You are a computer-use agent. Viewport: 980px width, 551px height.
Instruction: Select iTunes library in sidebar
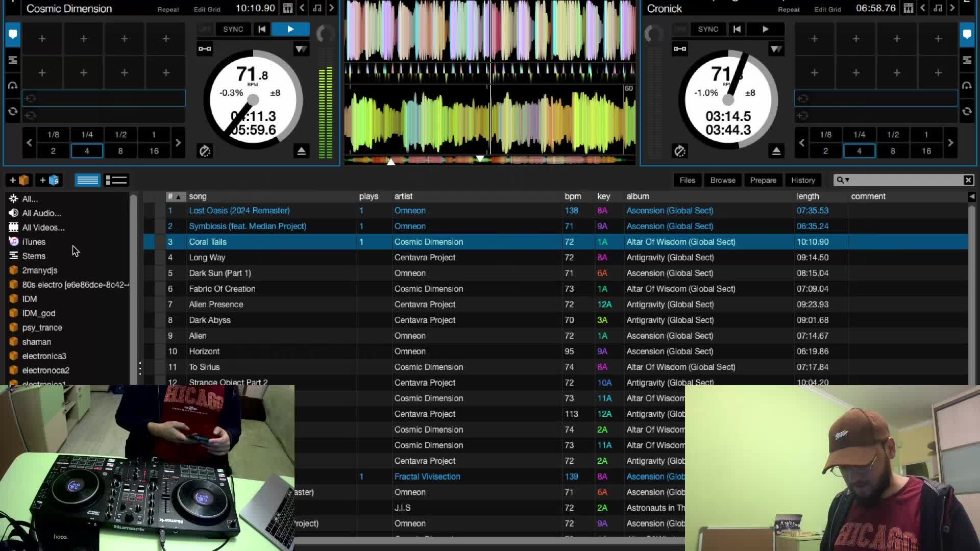tap(34, 242)
